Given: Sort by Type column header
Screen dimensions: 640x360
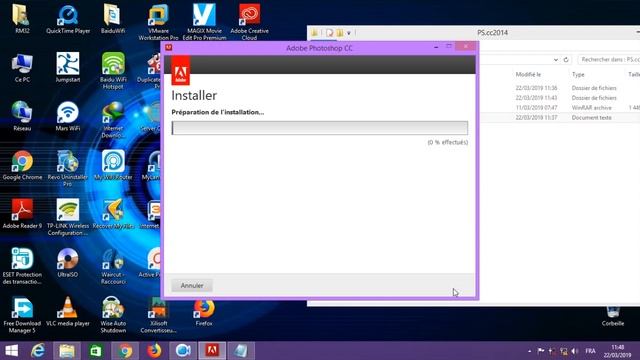Looking at the screenshot, I should click(x=578, y=74).
